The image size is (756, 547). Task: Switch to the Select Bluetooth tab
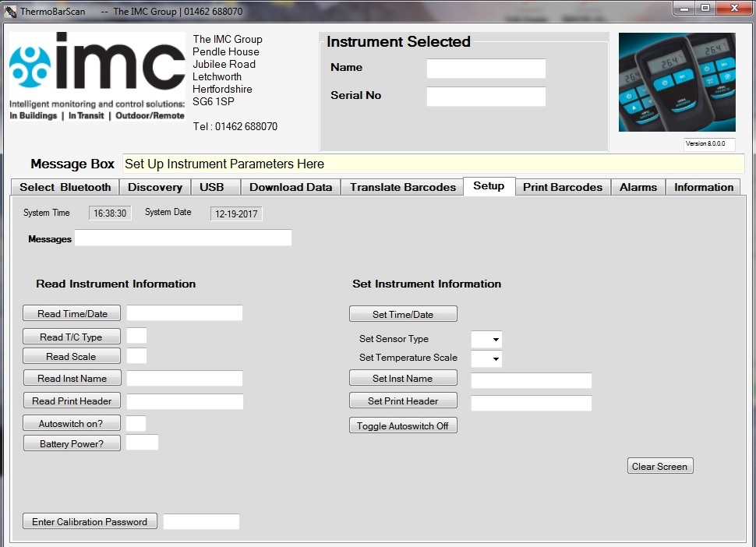[x=65, y=187]
